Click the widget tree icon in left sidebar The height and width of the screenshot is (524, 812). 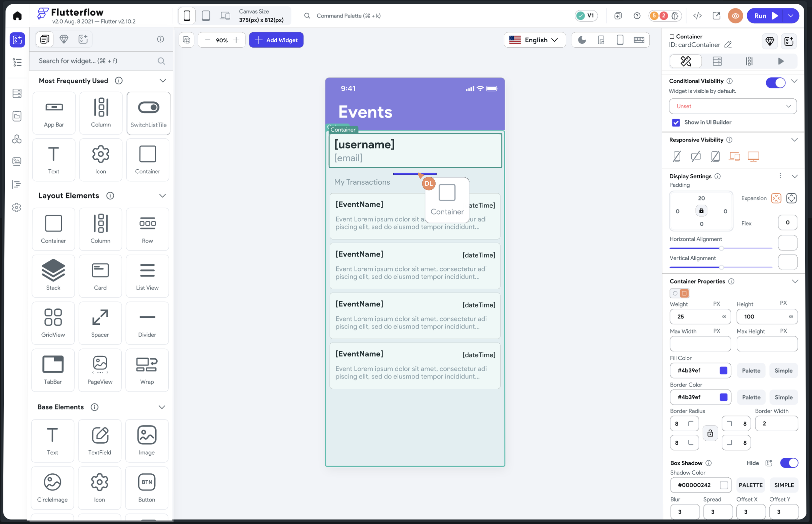pyautogui.click(x=17, y=62)
